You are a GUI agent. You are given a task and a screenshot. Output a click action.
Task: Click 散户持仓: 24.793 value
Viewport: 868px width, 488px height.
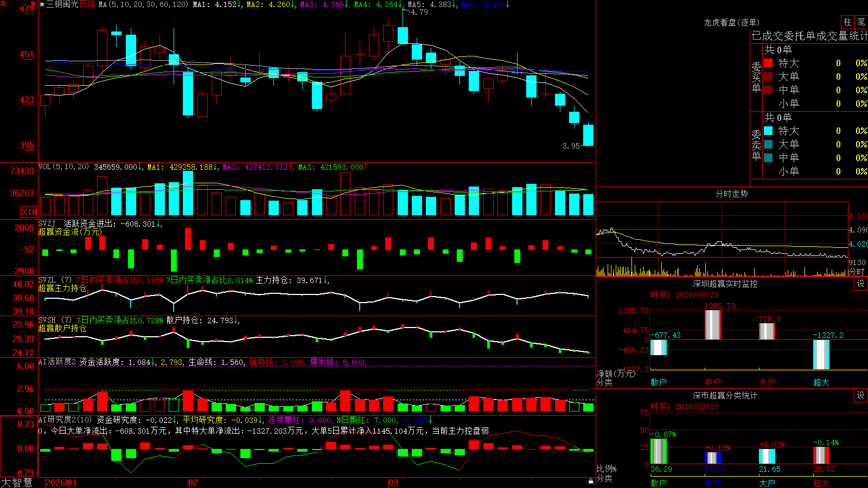pyautogui.click(x=203, y=320)
